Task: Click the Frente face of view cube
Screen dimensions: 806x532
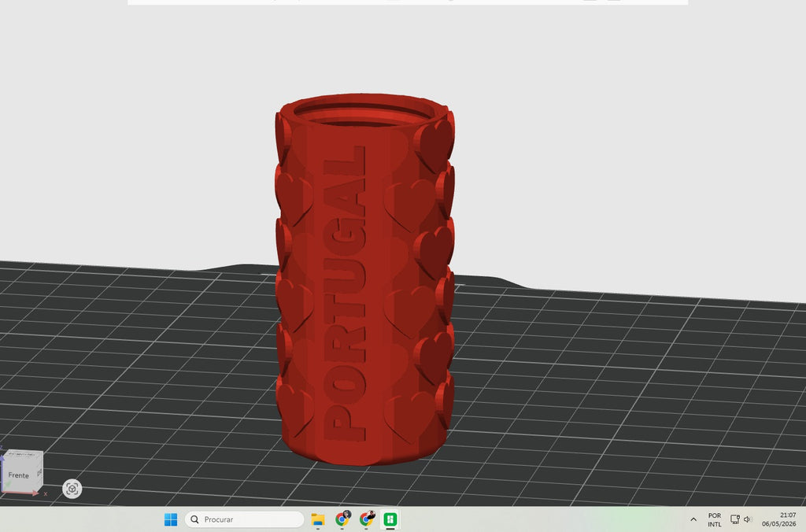Action: (19, 475)
